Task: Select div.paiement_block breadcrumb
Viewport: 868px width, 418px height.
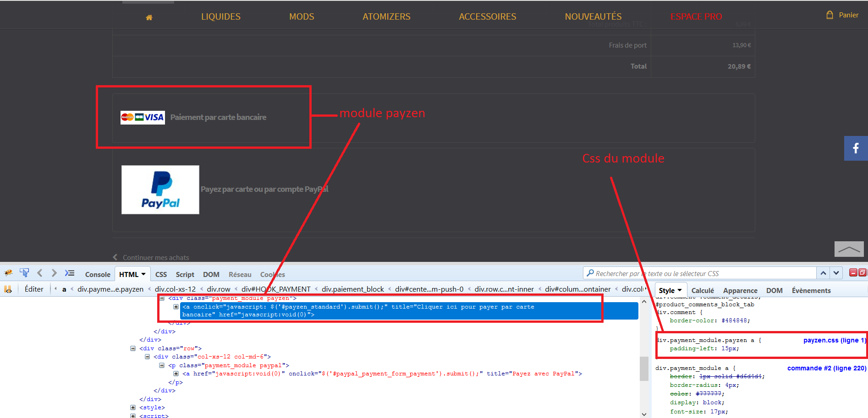Action: click(x=353, y=289)
